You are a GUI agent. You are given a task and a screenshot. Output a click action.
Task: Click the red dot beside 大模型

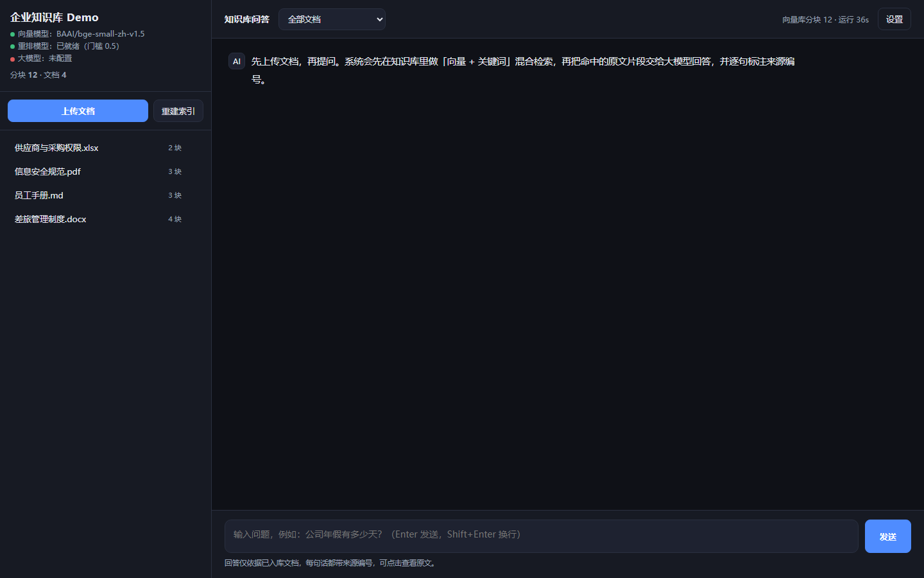12,59
